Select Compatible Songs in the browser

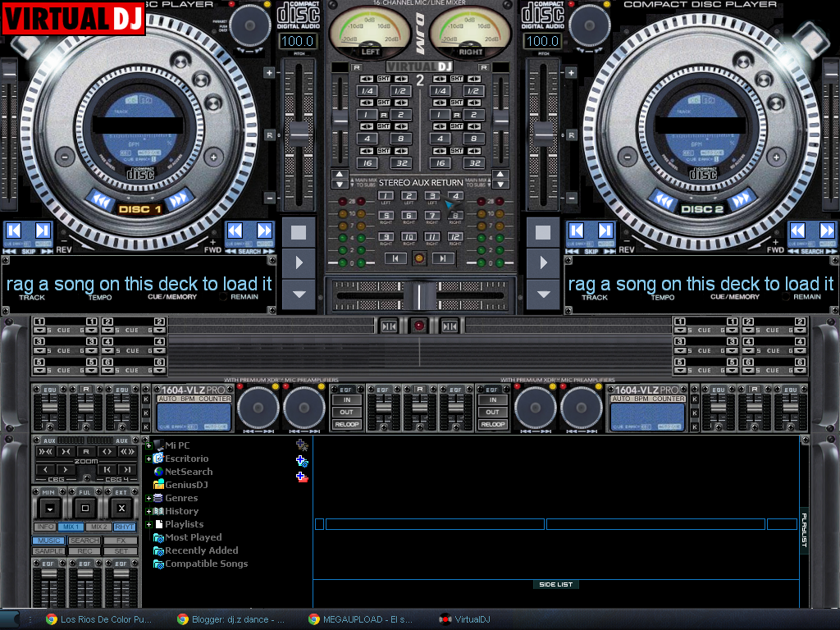click(200, 563)
